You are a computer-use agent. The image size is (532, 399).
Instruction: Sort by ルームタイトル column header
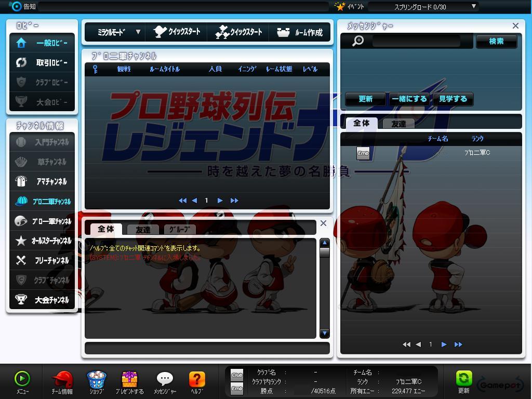pos(165,69)
